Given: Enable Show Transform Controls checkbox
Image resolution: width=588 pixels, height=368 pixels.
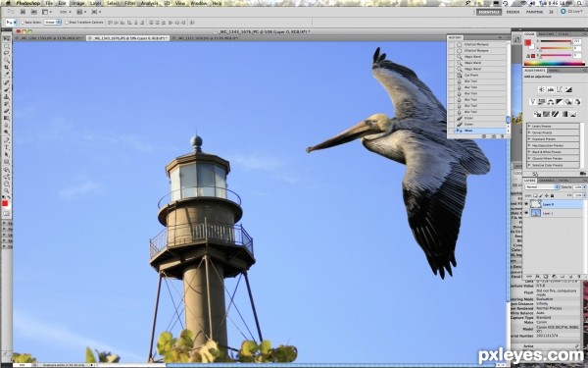Looking at the screenshot, I should pyautogui.click(x=67, y=23).
